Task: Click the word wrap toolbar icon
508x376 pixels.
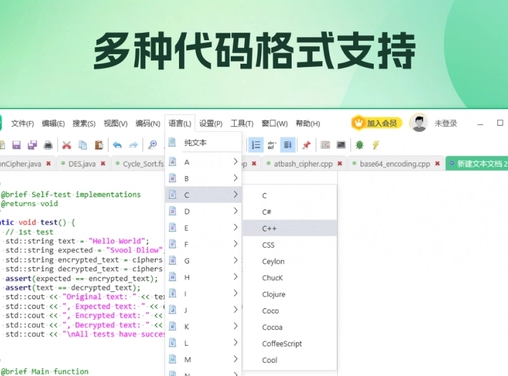Action: (x=272, y=145)
